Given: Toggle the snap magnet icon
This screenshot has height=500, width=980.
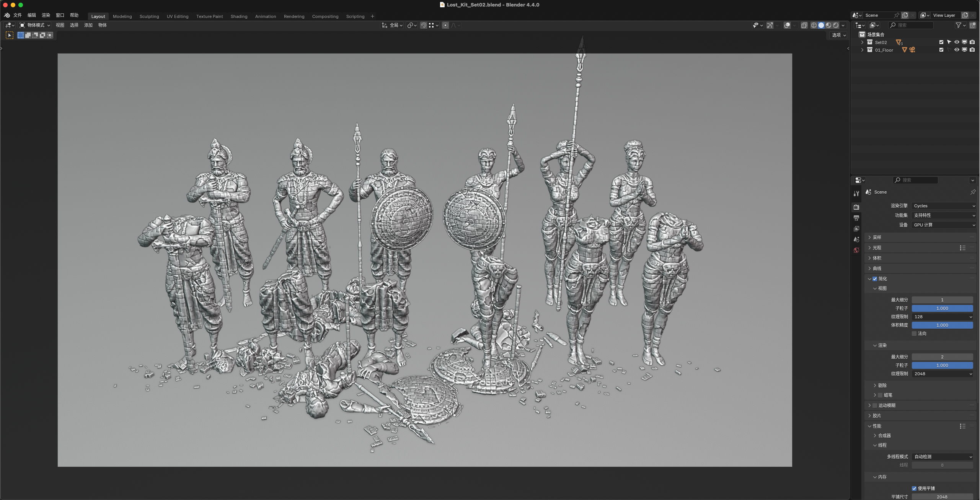Looking at the screenshot, I should 424,25.
